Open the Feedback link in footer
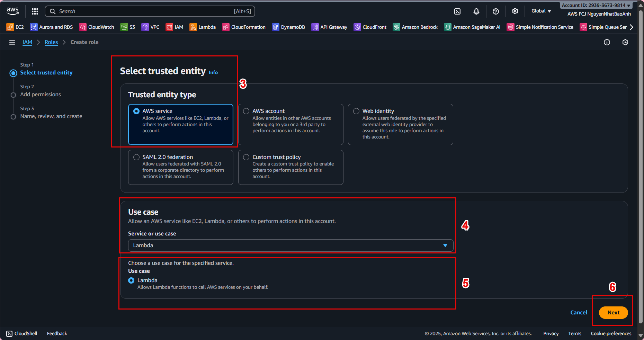The width and height of the screenshot is (644, 340). click(57, 333)
